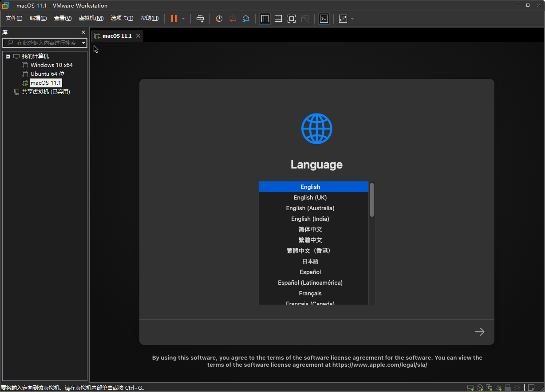Image resolution: width=545 pixels, height=392 pixels.
Task: Open the 文件(F) menu
Action: point(14,18)
